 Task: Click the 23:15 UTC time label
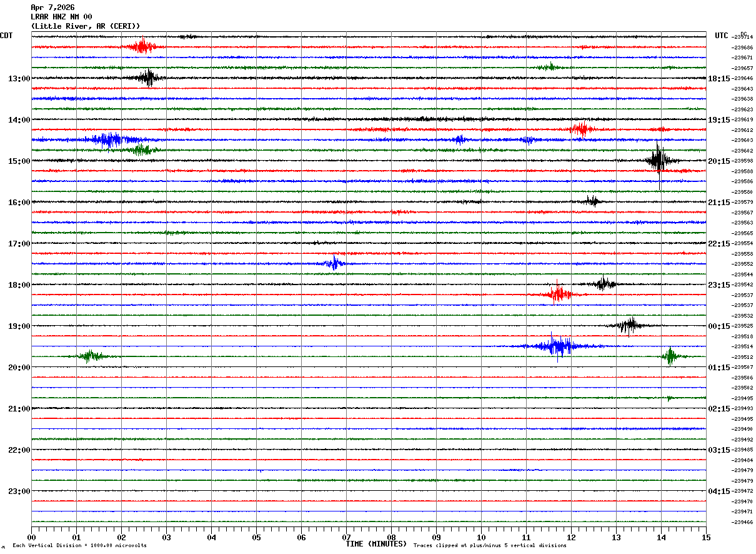(719, 285)
